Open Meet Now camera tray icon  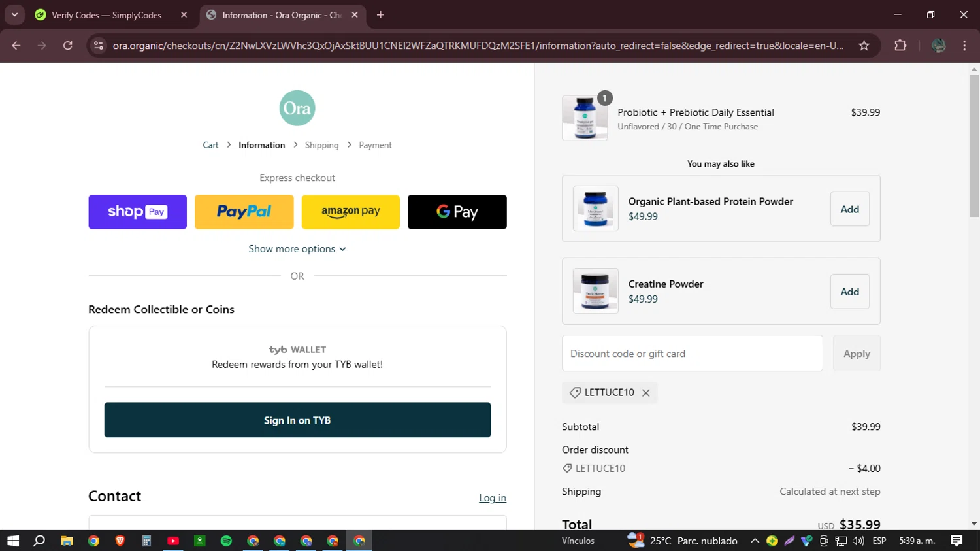[824, 541]
